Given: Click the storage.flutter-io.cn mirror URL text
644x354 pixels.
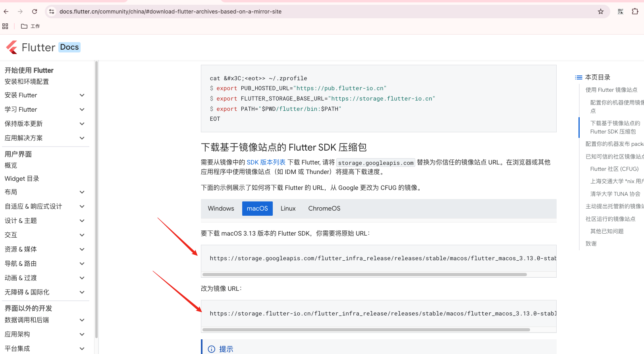Looking at the screenshot, I should click(383, 313).
